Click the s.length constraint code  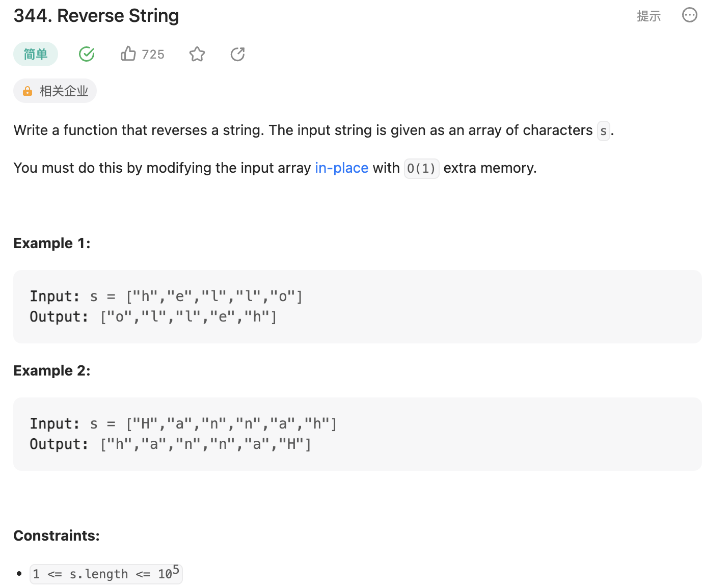click(106, 574)
